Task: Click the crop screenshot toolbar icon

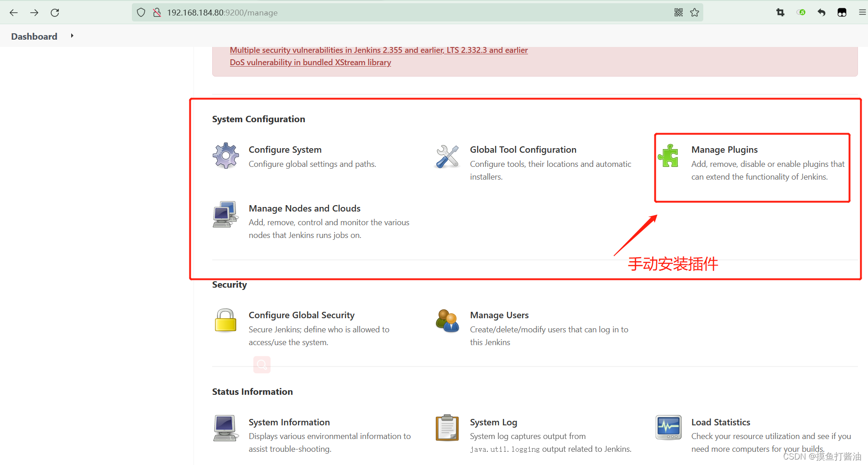Action: [x=780, y=12]
